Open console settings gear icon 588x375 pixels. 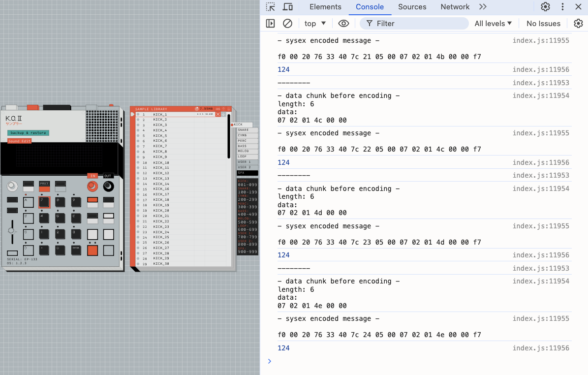pyautogui.click(x=578, y=23)
